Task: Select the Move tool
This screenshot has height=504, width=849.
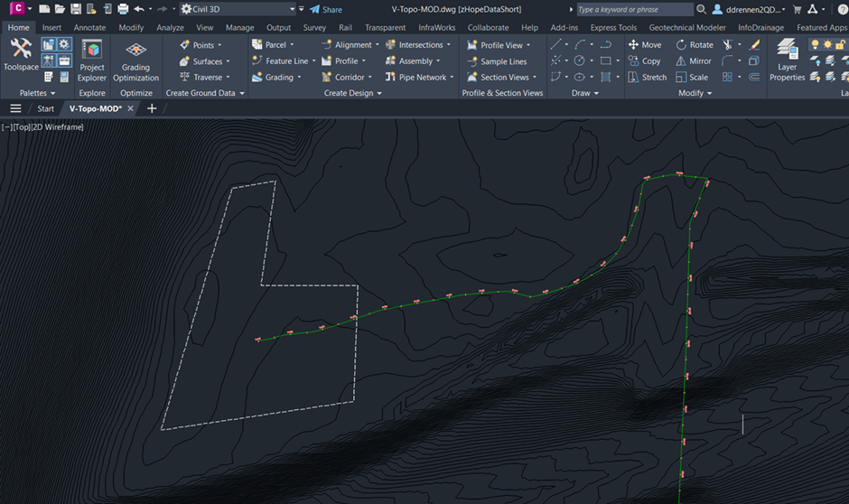Action: coord(644,44)
